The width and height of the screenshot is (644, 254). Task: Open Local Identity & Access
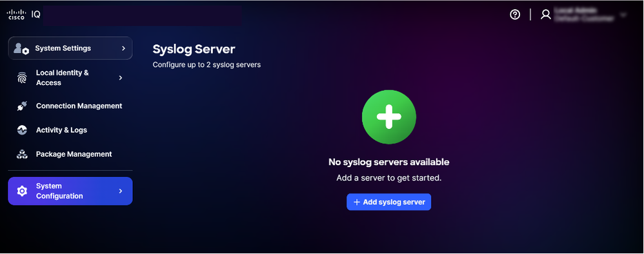pos(70,78)
